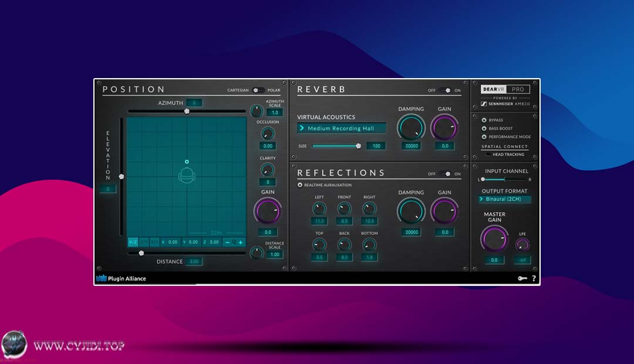Click the Distance Scale knob
634x364 pixels.
(x=257, y=253)
